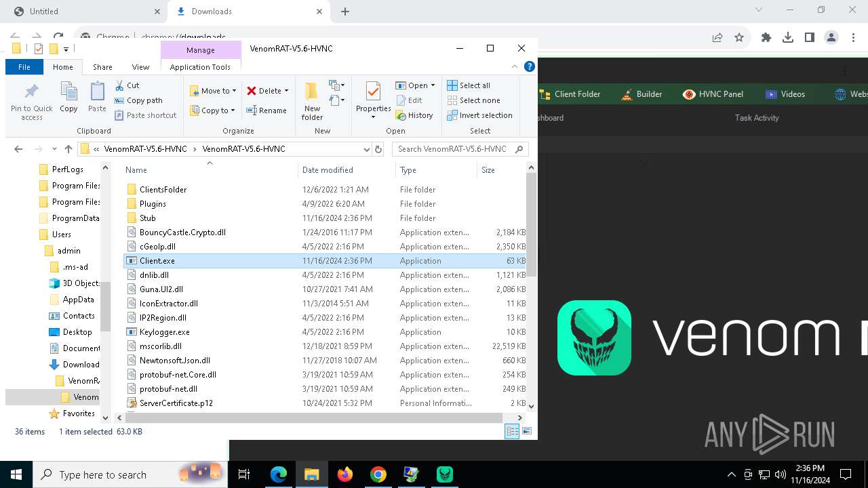This screenshot has width=868, height=488.
Task: Collapse the ribbon with chevron
Action: tap(515, 66)
